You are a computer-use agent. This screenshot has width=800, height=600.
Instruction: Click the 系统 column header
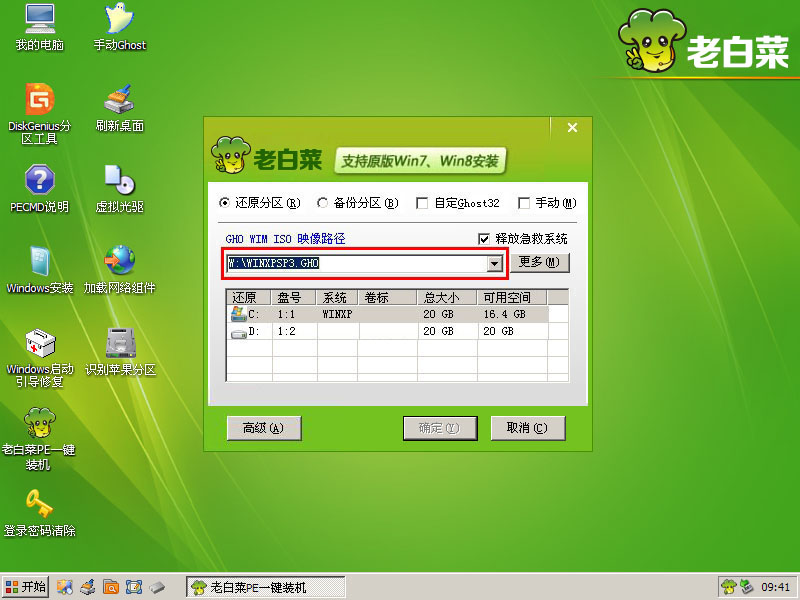[337, 297]
